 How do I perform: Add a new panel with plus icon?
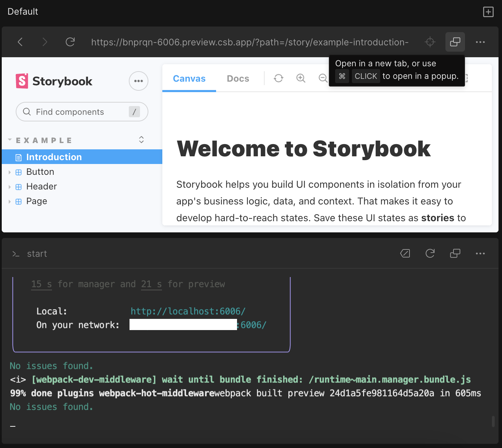[x=488, y=12]
